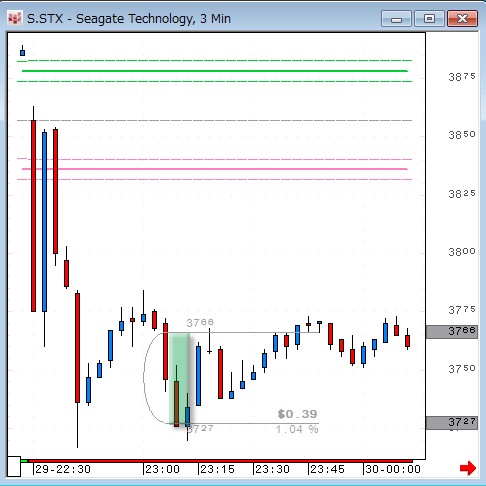Minimize the S.STX chart window
The height and width of the screenshot is (486, 486).
coord(396,18)
